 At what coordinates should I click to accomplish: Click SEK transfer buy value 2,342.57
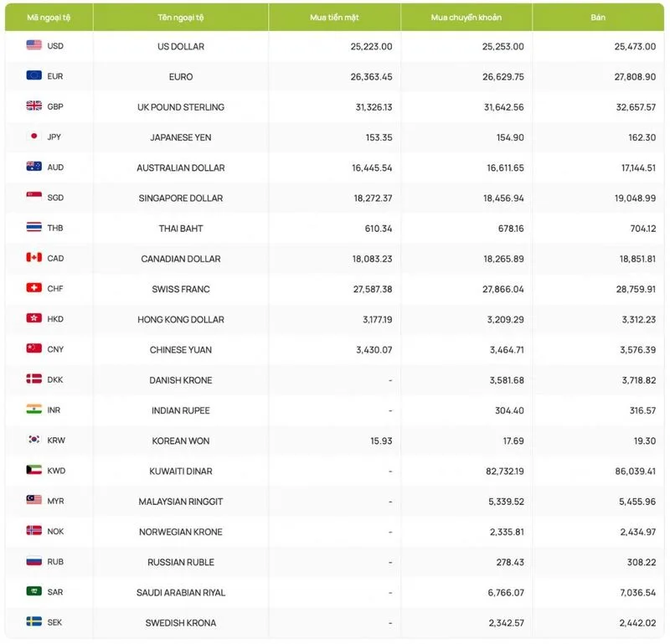point(507,623)
